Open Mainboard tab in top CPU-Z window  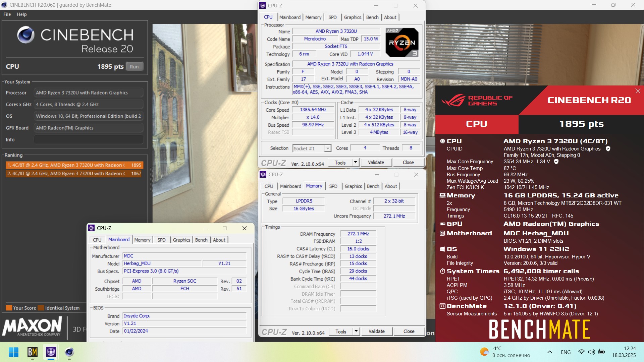(x=290, y=17)
